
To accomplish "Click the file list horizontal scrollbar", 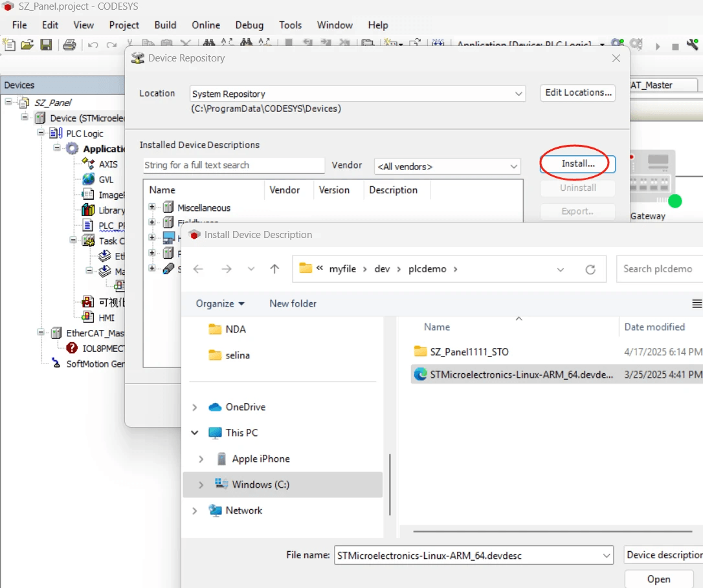I will click(552, 532).
